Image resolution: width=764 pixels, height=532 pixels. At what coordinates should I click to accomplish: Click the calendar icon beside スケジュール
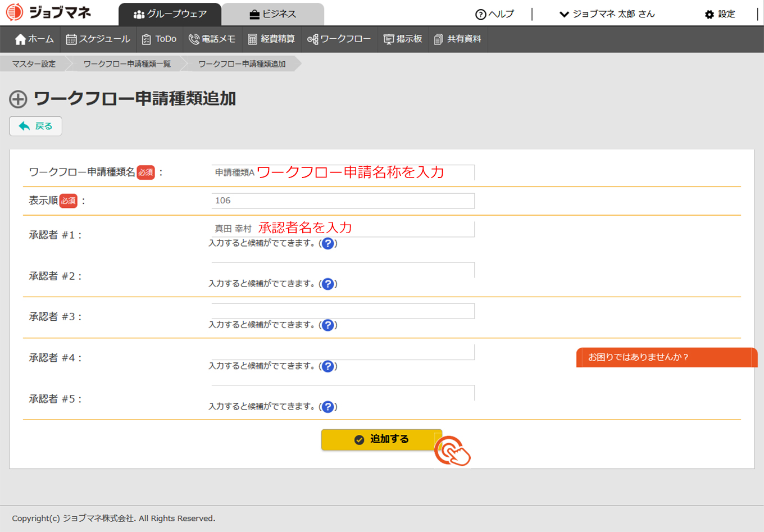click(x=71, y=39)
